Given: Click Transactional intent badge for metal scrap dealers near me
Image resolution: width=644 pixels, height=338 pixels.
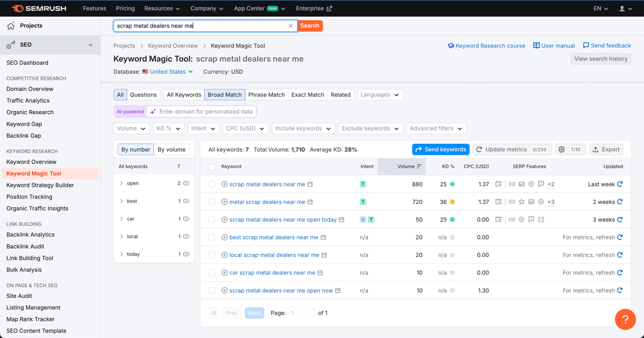Looking at the screenshot, I should tap(363, 202).
